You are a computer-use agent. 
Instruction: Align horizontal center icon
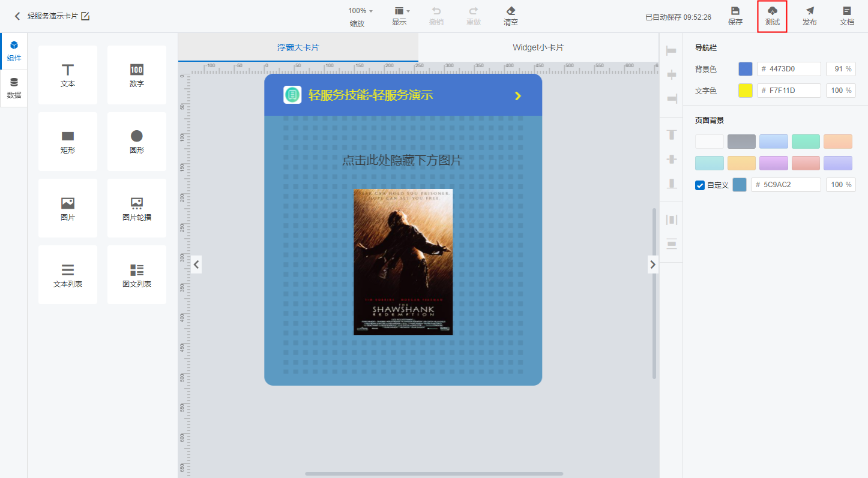pos(671,75)
